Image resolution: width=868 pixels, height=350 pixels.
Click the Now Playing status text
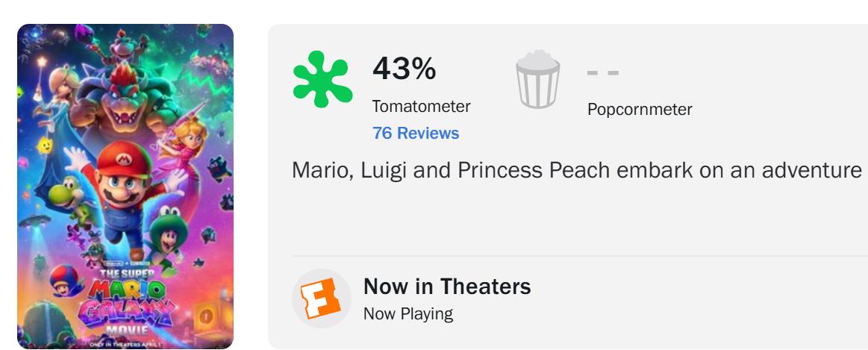pos(408,313)
